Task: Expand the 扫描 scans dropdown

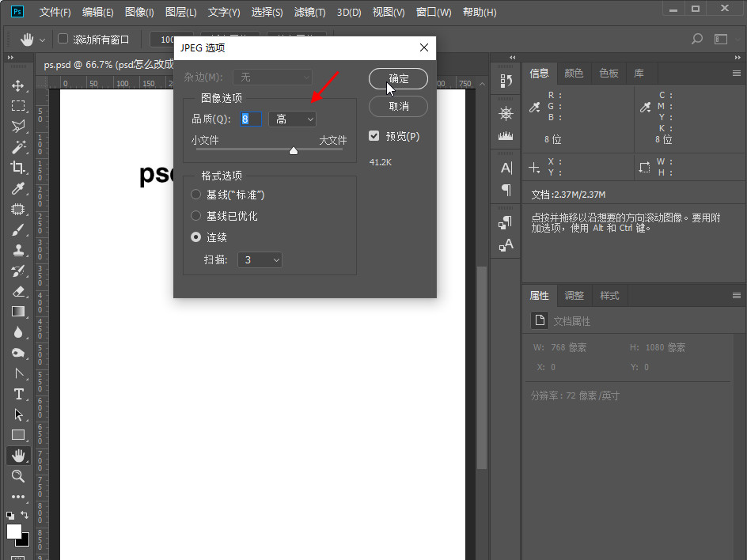Action: coord(260,259)
